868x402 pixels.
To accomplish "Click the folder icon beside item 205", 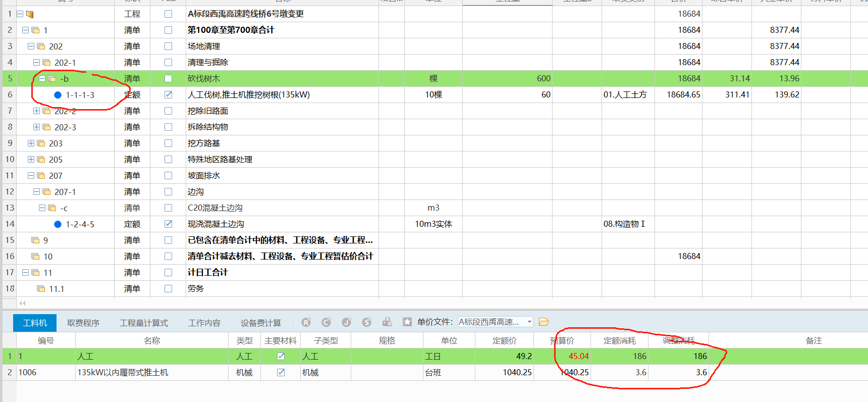I will [x=41, y=160].
